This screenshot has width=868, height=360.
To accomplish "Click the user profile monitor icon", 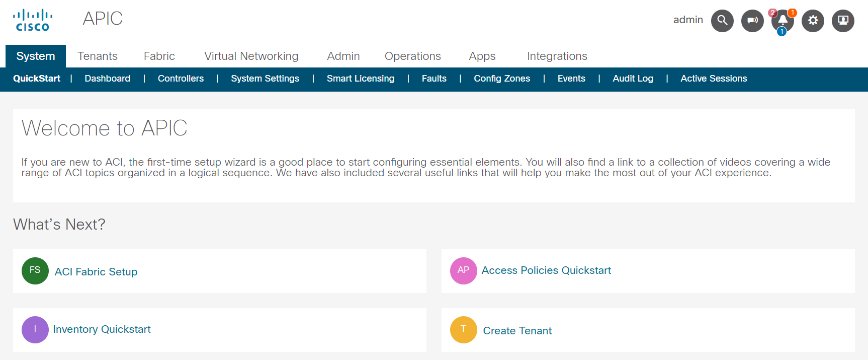I will tap(843, 21).
